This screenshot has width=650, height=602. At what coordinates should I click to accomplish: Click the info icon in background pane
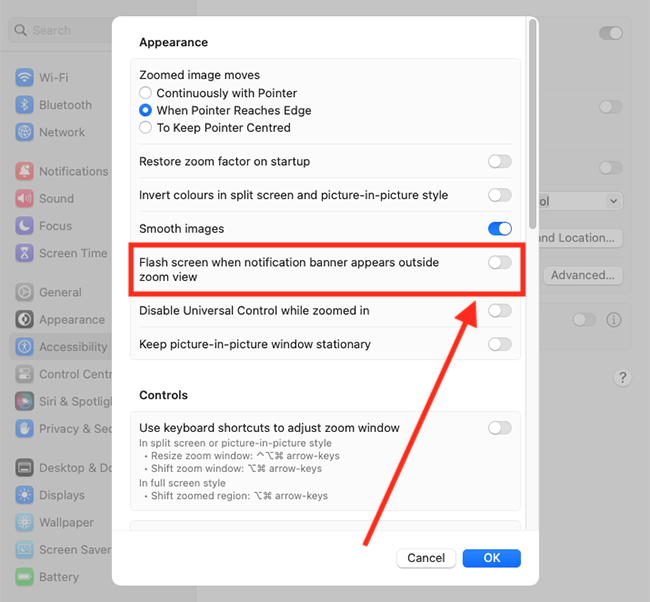coord(614,320)
